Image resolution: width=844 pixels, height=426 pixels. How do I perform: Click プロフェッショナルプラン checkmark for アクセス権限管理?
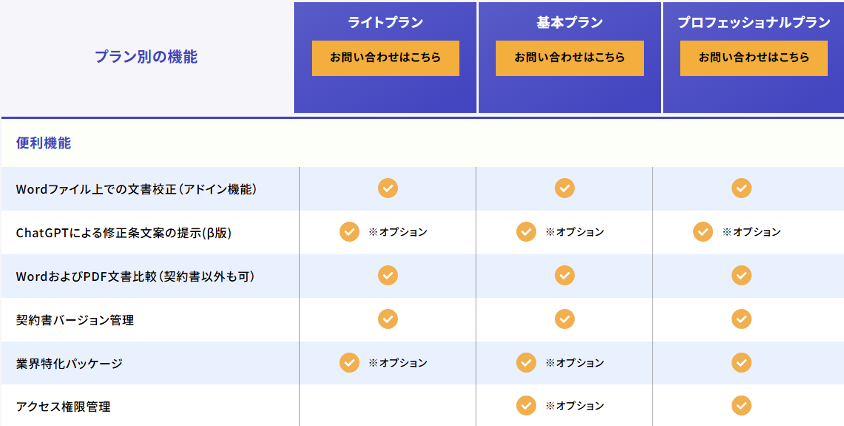[x=741, y=405]
